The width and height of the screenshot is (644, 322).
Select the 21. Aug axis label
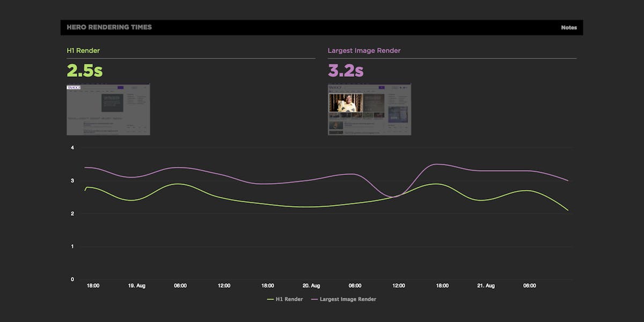click(x=486, y=286)
